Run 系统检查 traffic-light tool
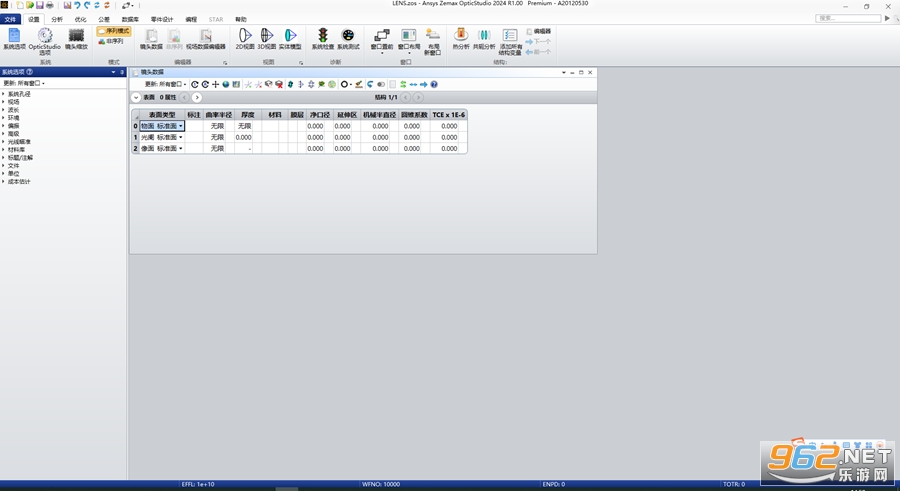The height and width of the screenshot is (491, 900). (323, 39)
